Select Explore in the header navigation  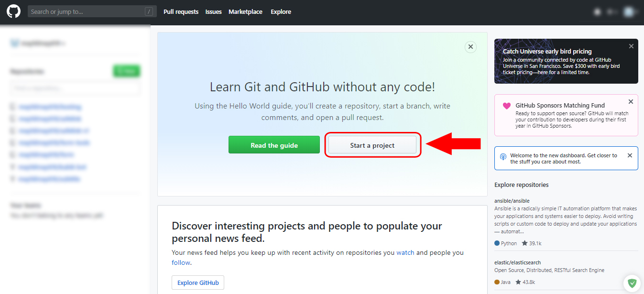pos(281,11)
